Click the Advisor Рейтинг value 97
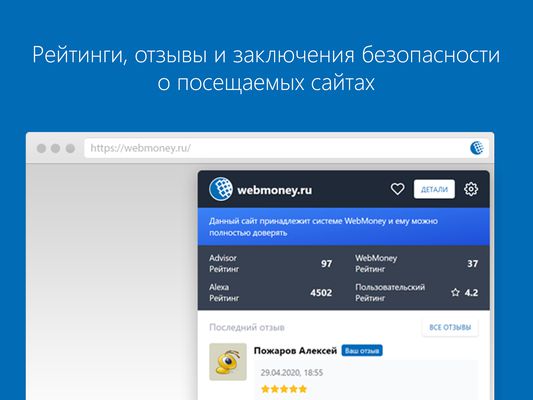The width and height of the screenshot is (533, 400). [x=326, y=264]
